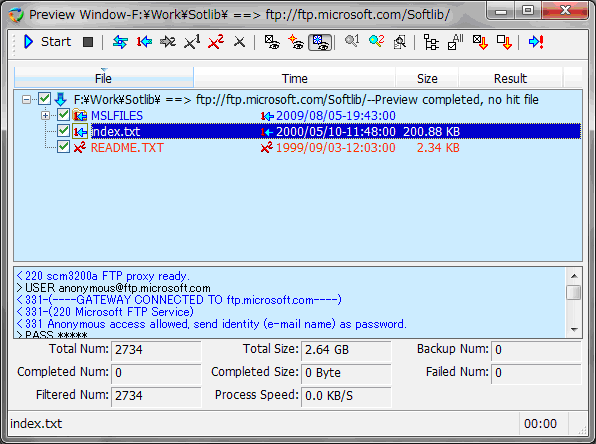Viewport: 596px width, 444px height.
Task: Click the colored magnifier 2 search icon
Action: [376, 42]
